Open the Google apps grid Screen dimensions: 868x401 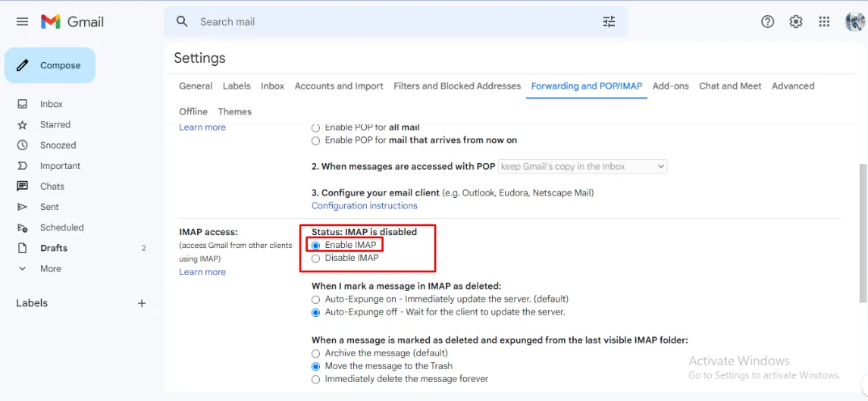(x=824, y=22)
